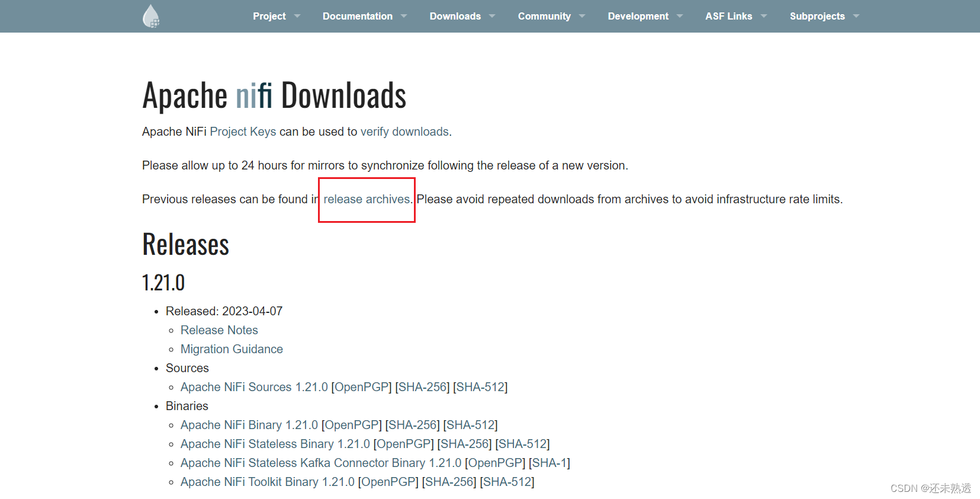Open the Project Keys link
This screenshot has height=499, width=980.
pyautogui.click(x=243, y=132)
